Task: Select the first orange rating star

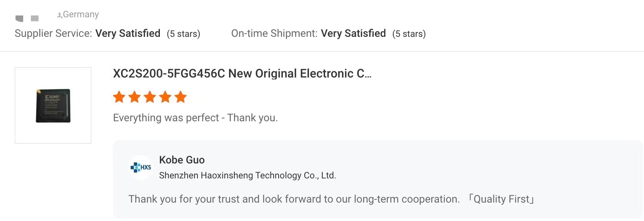Action: coord(119,97)
